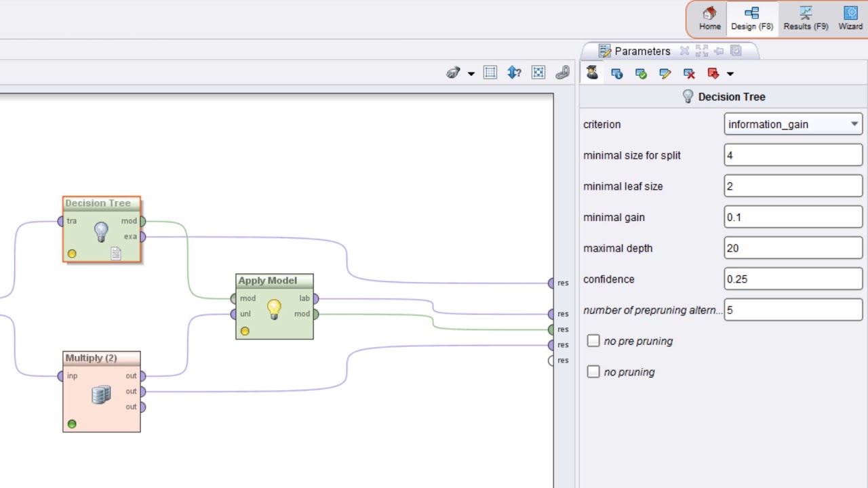Click the operator execution order icon
868x488 pixels.
coord(514,73)
